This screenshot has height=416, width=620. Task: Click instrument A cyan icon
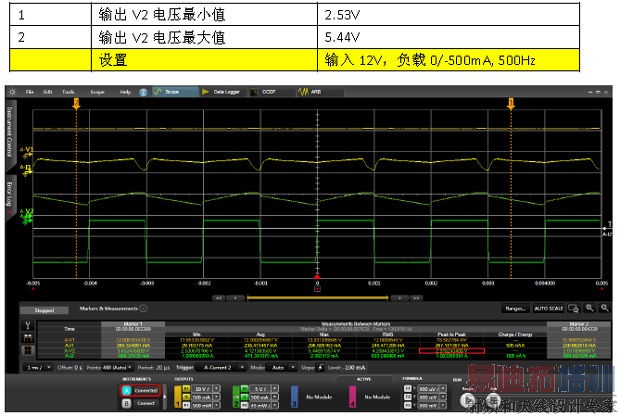(x=127, y=391)
